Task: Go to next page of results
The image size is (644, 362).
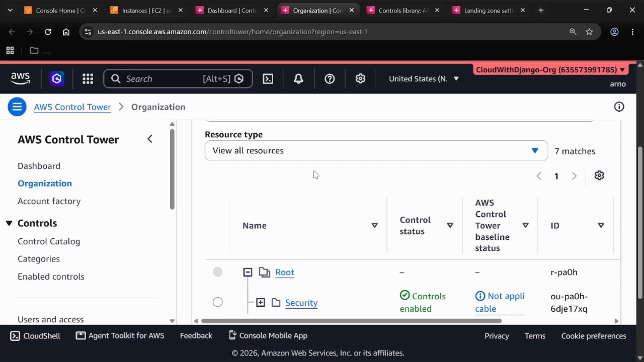Action: 574,176
